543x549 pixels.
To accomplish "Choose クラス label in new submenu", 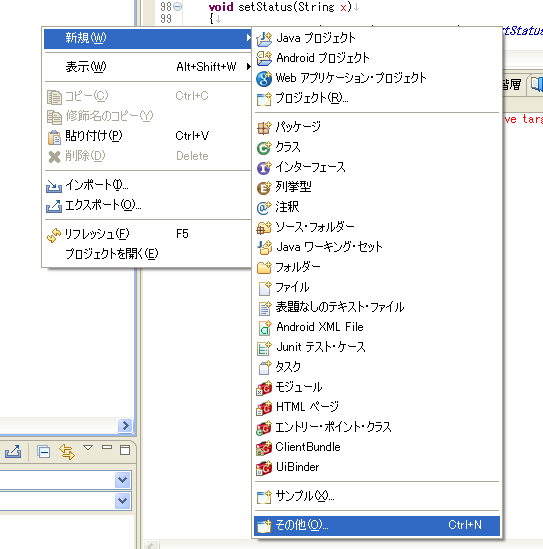I will coord(288,147).
